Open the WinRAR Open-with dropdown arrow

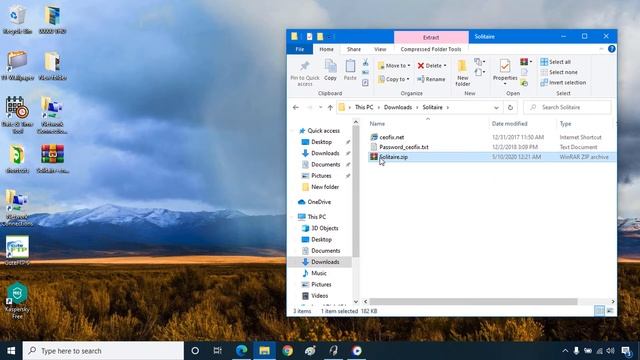(531, 62)
